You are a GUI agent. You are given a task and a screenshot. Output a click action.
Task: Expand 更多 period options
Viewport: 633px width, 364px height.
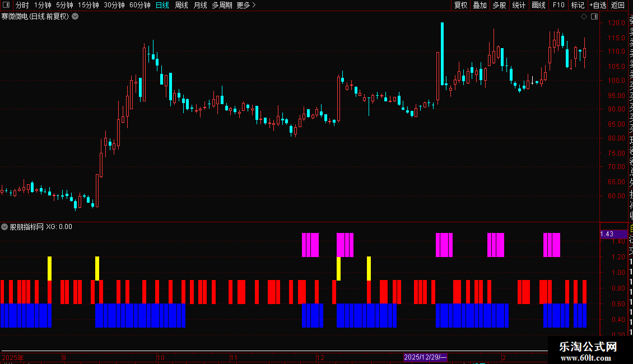point(246,5)
